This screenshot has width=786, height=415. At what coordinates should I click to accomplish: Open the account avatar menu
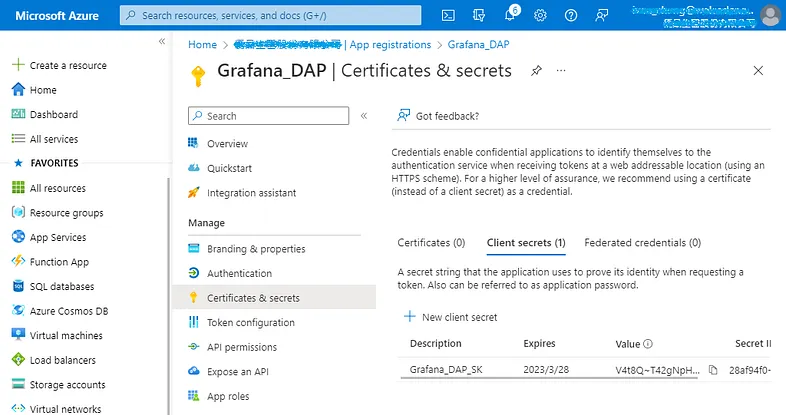(770, 16)
